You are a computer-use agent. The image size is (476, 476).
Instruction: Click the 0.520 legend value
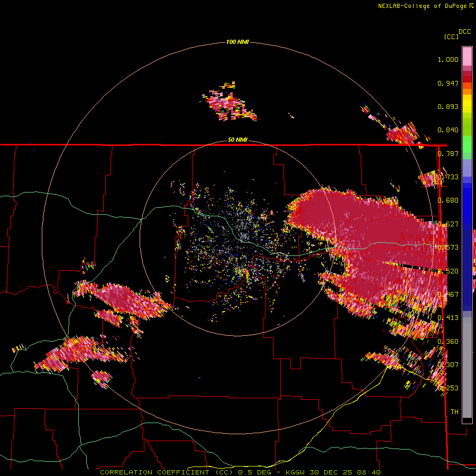click(x=448, y=271)
